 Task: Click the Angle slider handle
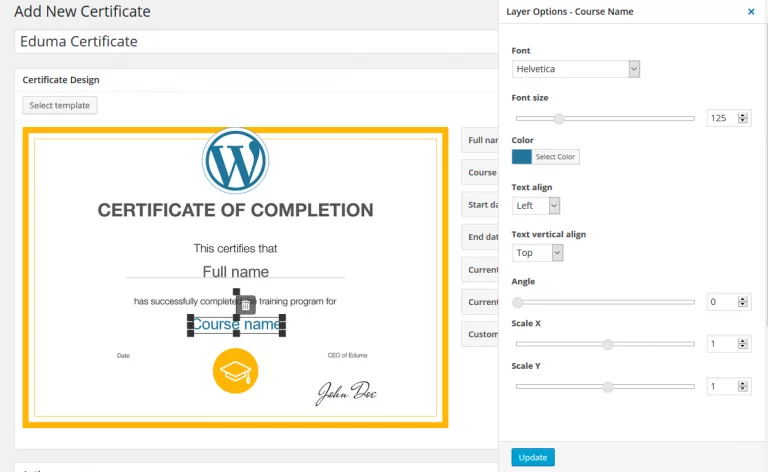click(517, 302)
